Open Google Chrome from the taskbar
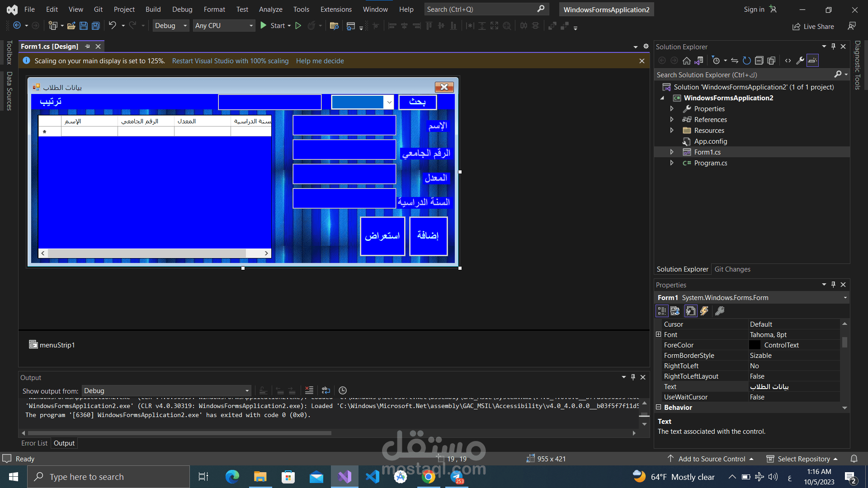Screen dimensions: 868x488 (x=429, y=477)
